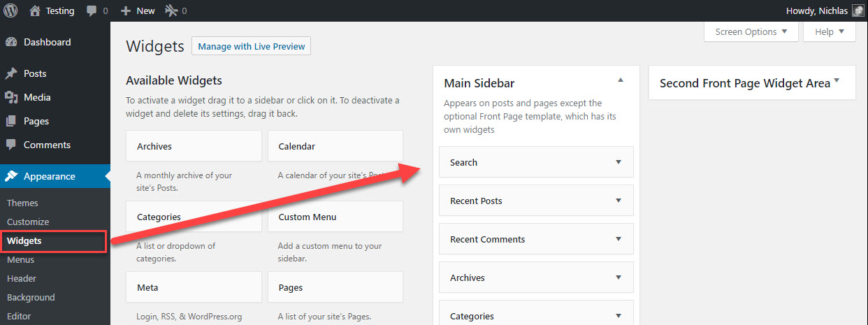
Task: Open the Testing site home icon
Action: [35, 10]
